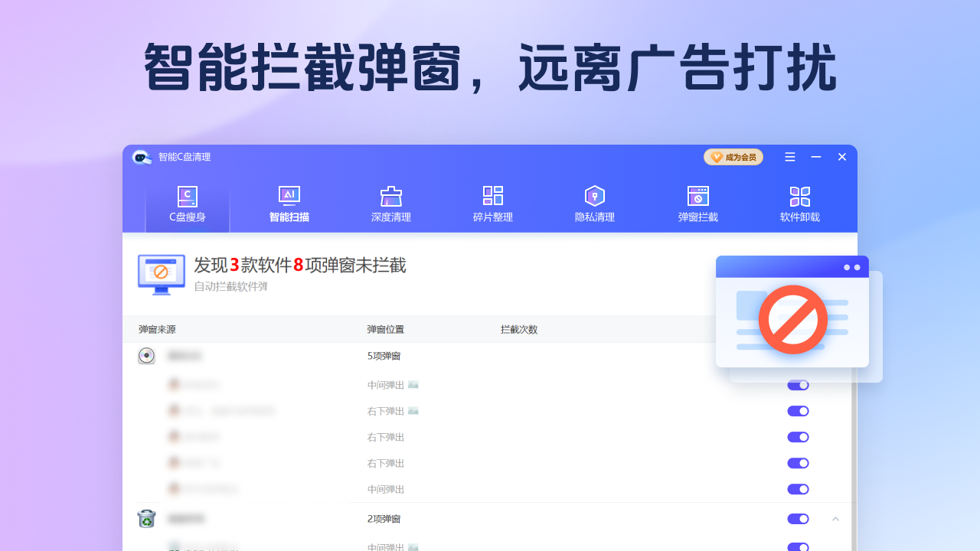Toggle blocking for the first 中间弹出 popup

pos(798,385)
